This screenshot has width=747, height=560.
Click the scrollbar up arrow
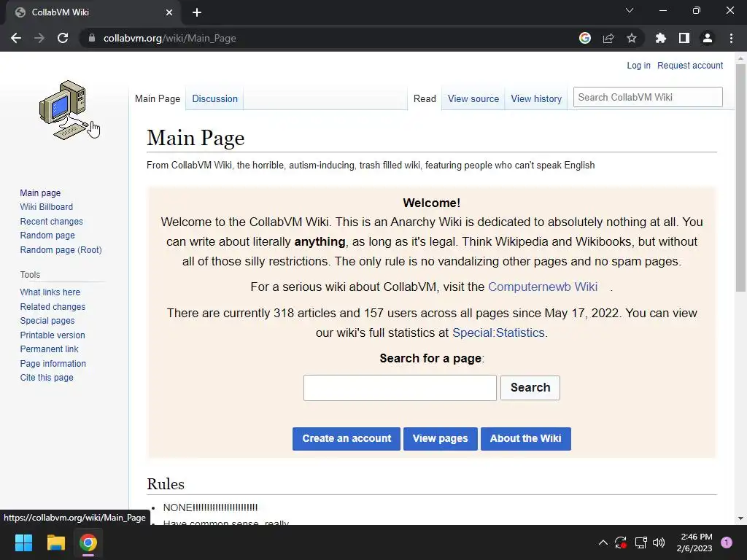pyautogui.click(x=740, y=58)
